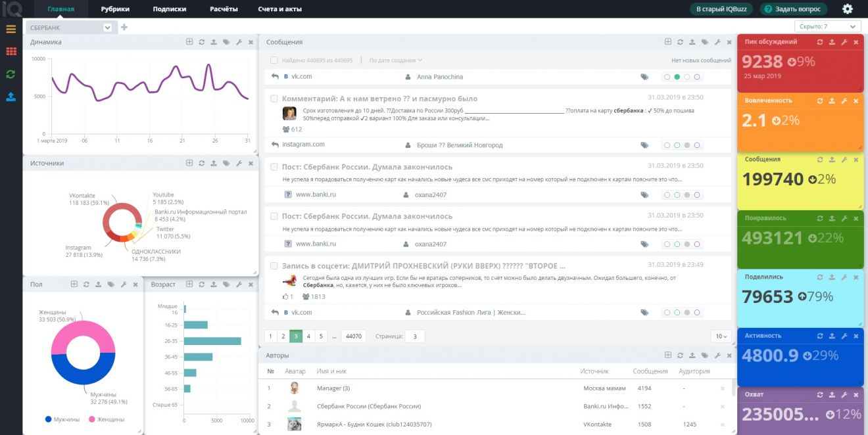Click the tag icon on Anna Panochina's row
The image size is (868, 435).
point(644,77)
